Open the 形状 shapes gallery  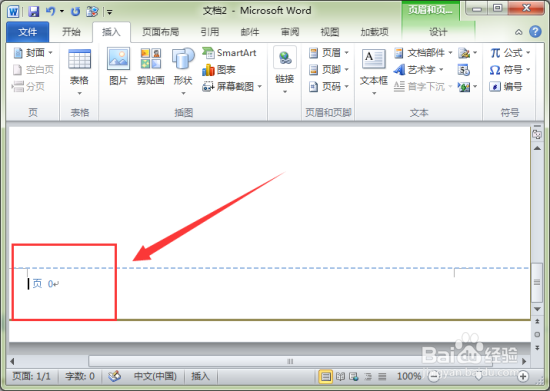point(183,72)
